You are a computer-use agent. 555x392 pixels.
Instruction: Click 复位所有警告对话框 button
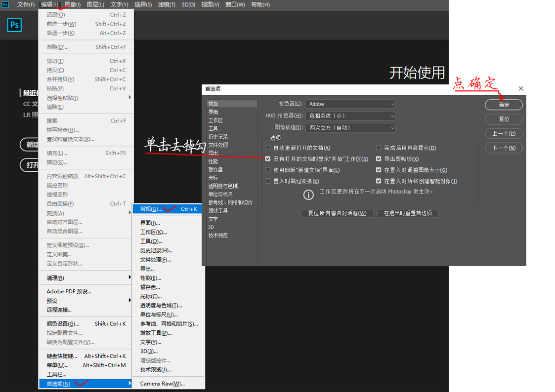[x=338, y=213]
